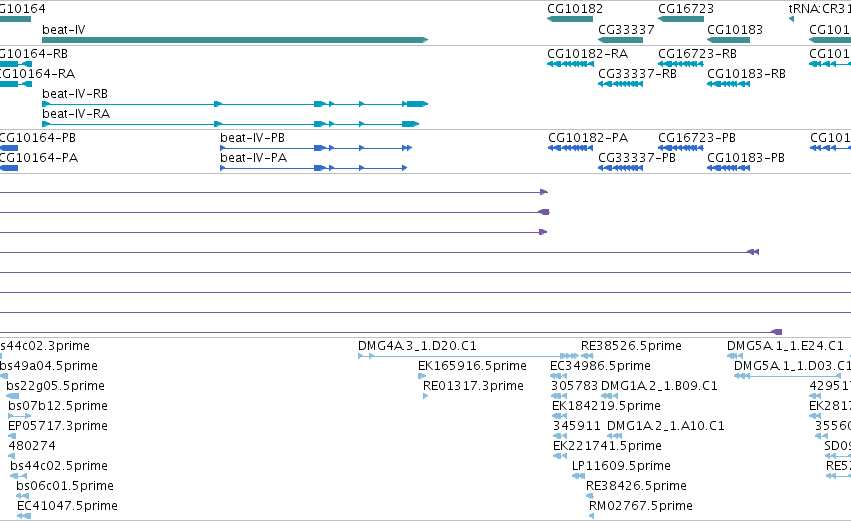This screenshot has width=851, height=521.
Task: Choose the EK221741.5prime EST label
Action: pos(607,447)
